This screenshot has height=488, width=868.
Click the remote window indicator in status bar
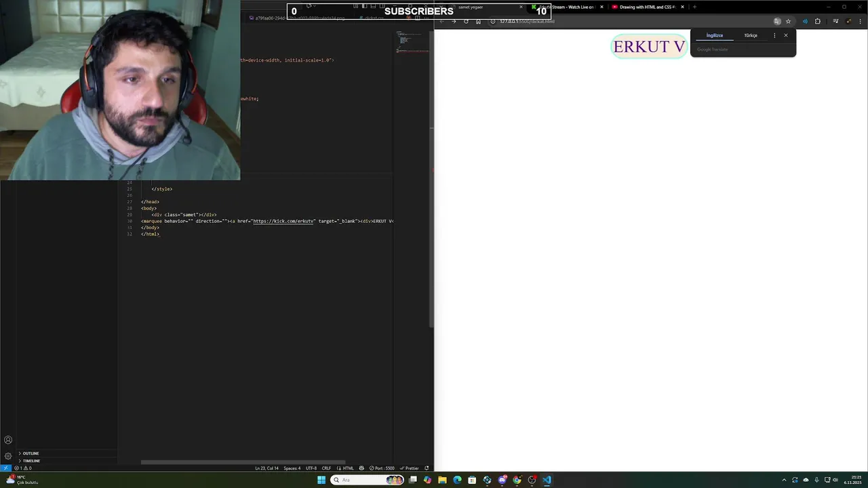click(x=5, y=468)
